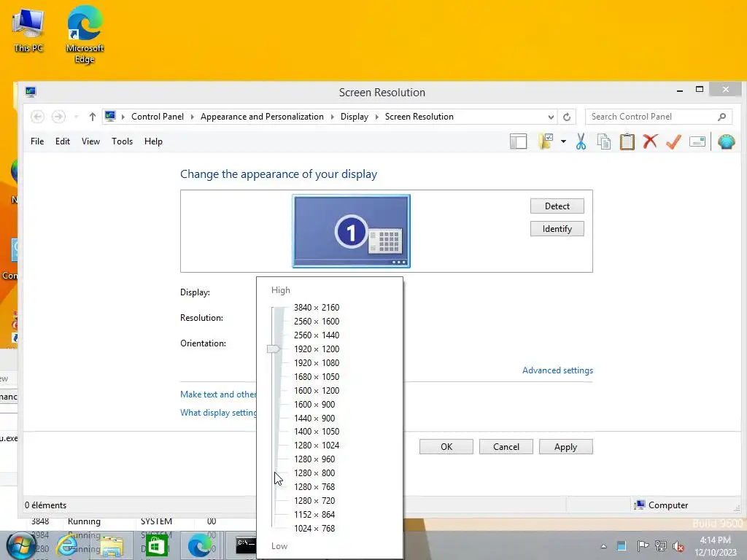Screen dimensions: 747x560
Task: Select 2560 × 1440 resolution
Action: tap(317, 335)
